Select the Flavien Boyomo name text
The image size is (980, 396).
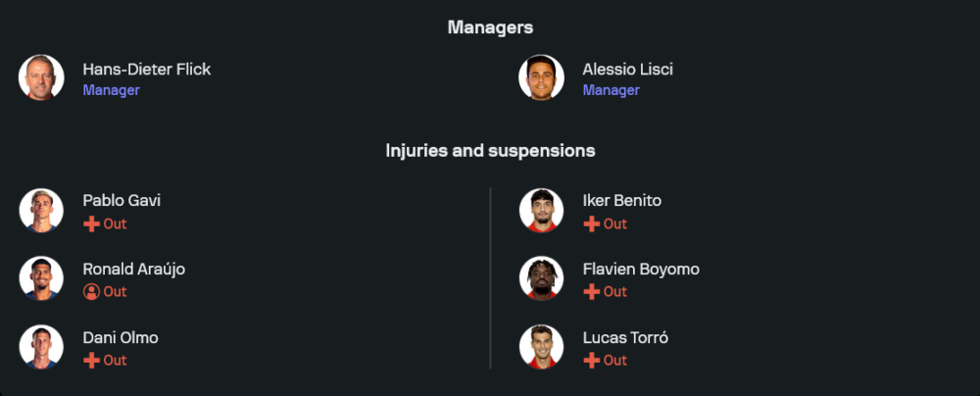coord(641,269)
